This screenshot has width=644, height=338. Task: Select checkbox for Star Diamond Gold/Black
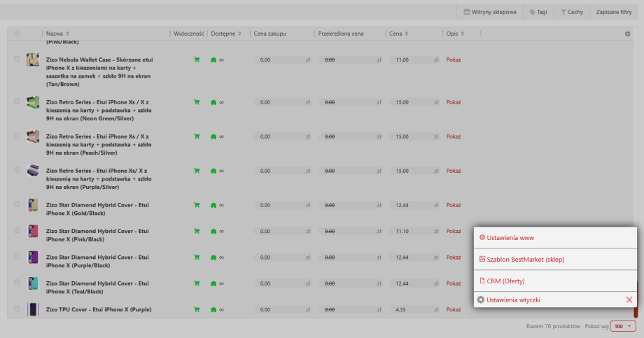click(x=17, y=204)
